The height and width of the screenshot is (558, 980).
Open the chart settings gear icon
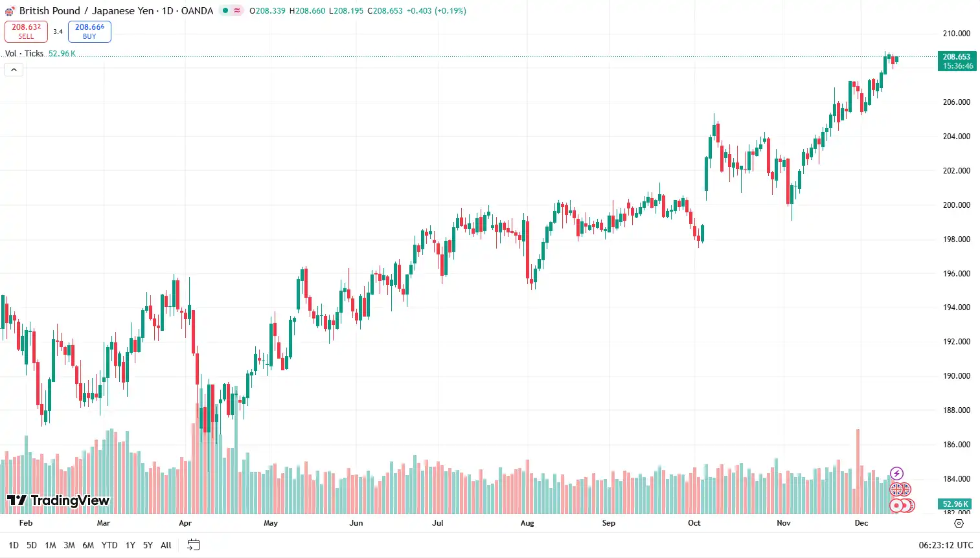pyautogui.click(x=959, y=523)
